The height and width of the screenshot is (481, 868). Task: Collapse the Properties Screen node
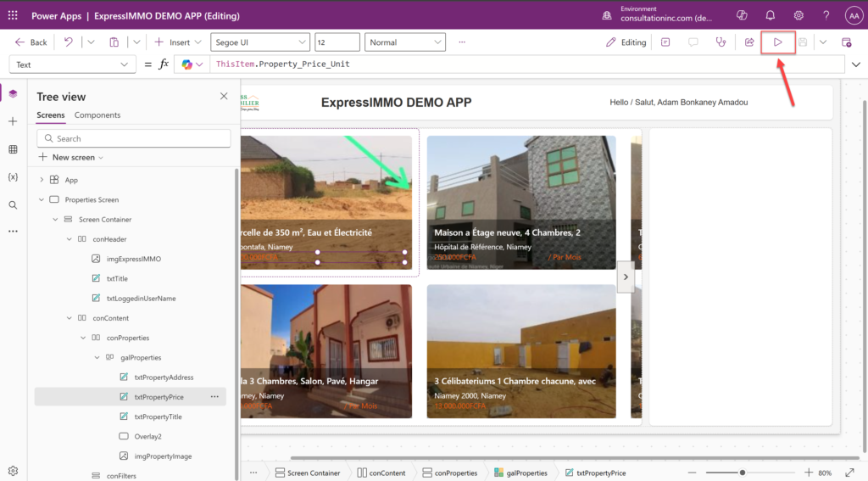(x=42, y=199)
